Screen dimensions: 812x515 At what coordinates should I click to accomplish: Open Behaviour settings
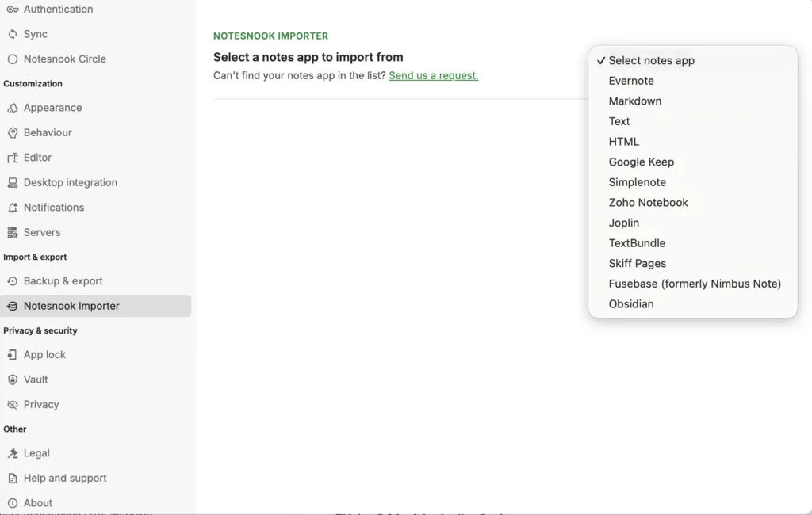[96, 132]
